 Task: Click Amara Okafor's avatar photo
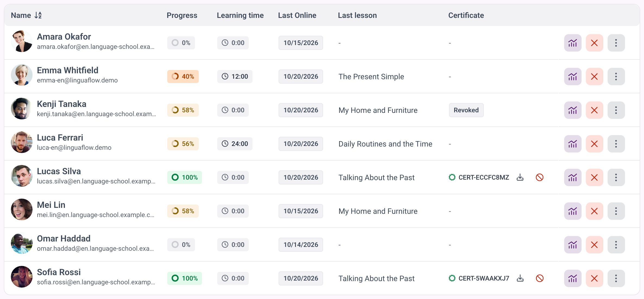[x=22, y=41]
